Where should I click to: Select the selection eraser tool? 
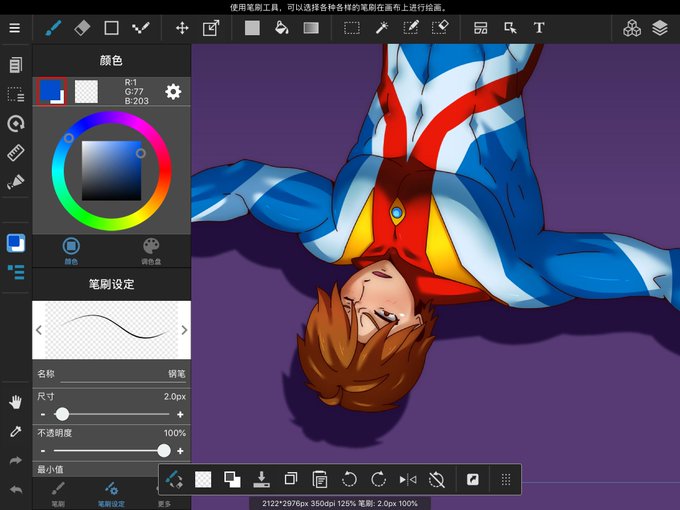coord(440,28)
